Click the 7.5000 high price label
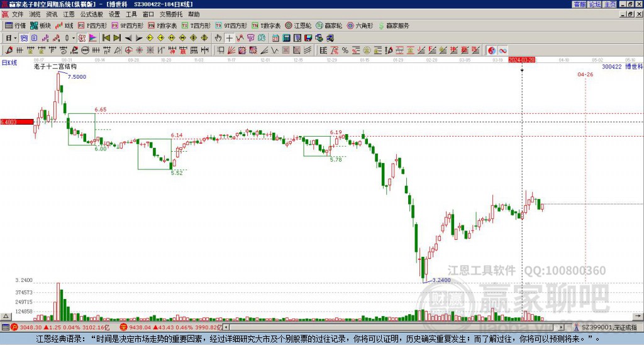Screen dimensions: 644x345 [77, 77]
